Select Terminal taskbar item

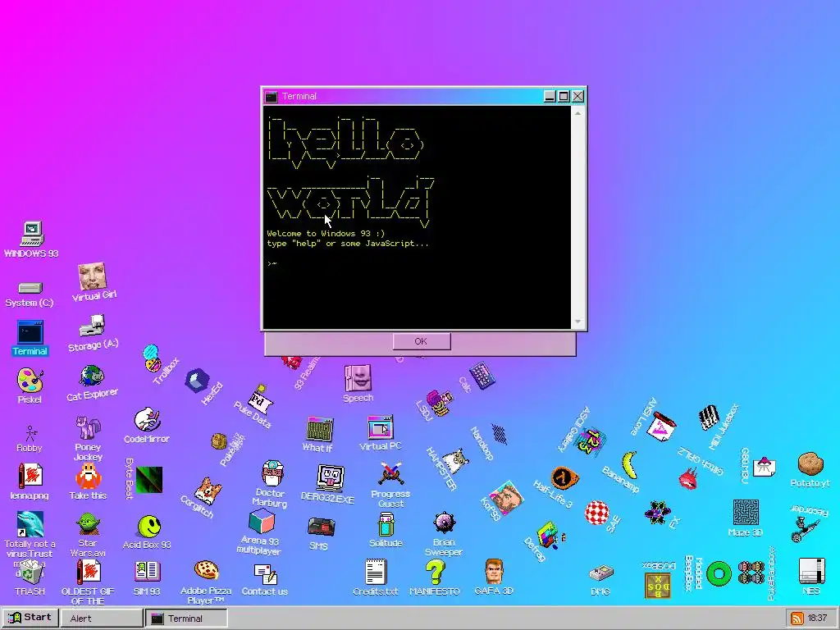186,619
